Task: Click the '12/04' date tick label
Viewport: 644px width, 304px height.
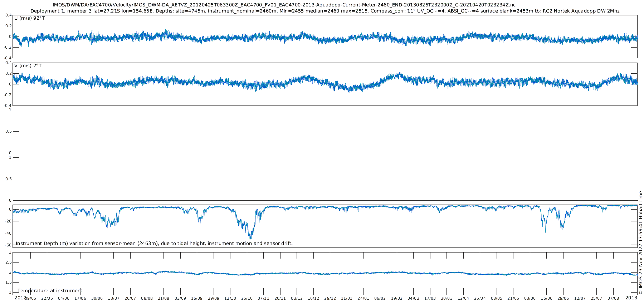Action: tap(463, 298)
